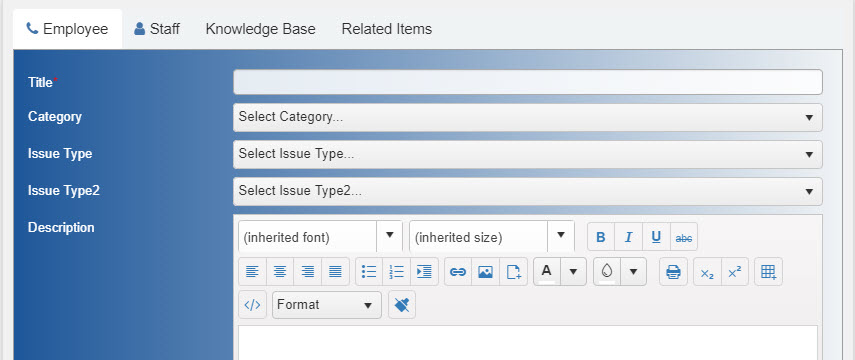
Task: Toggle Bold formatting in description editor
Action: click(x=601, y=237)
